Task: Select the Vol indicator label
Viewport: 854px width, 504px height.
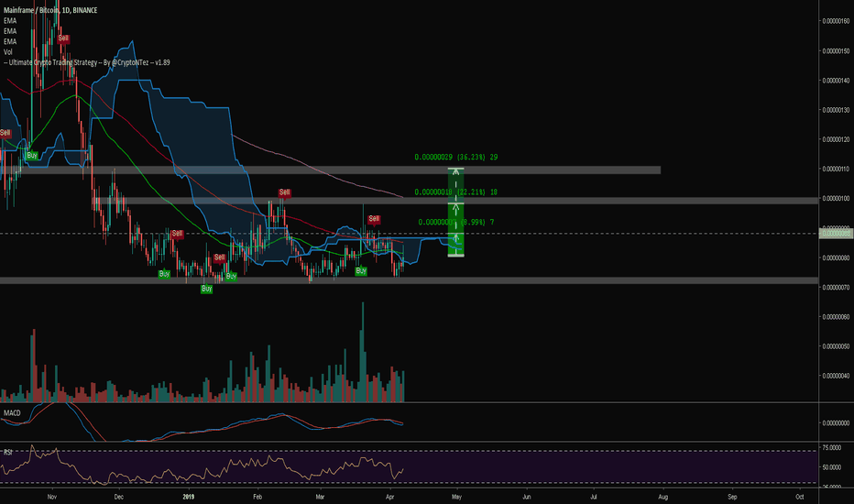Action: [8, 51]
